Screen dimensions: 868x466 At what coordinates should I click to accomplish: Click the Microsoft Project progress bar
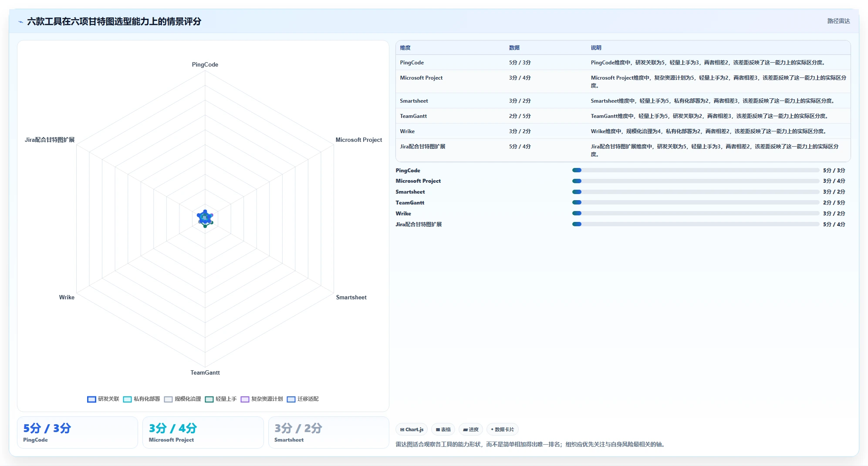pos(696,181)
